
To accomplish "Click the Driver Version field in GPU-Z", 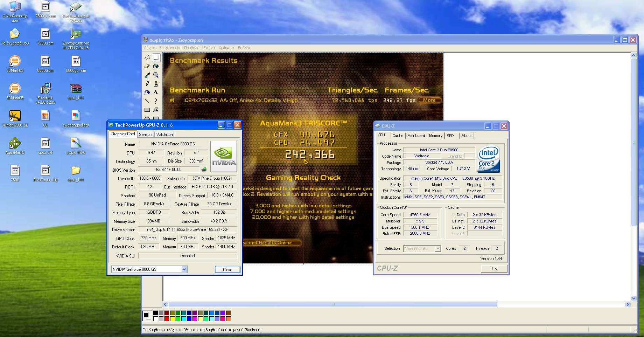I will pos(188,229).
